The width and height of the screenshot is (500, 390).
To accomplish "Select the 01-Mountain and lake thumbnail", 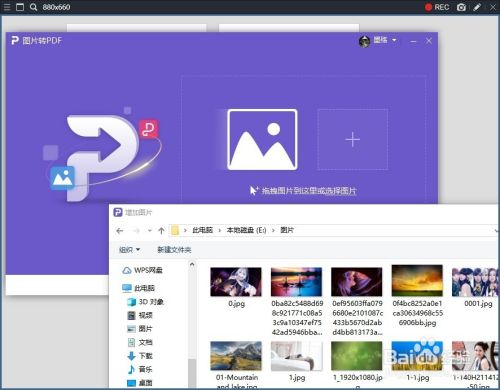I will pyautogui.click(x=236, y=356).
